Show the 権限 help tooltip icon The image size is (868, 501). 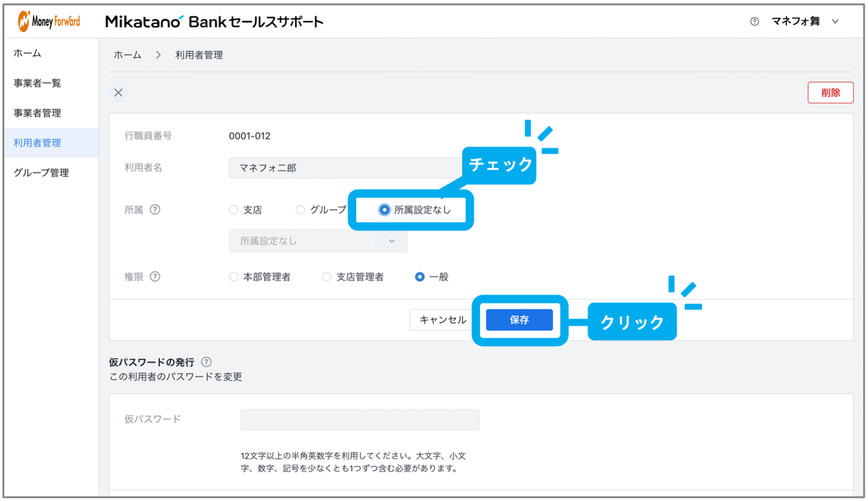pyautogui.click(x=155, y=277)
